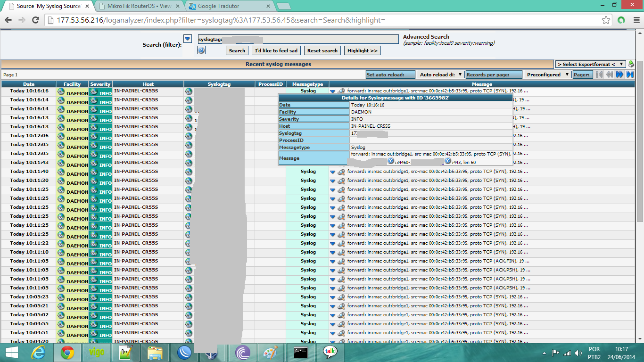The image size is (644, 362).
Task: Open the Select Exportformat dropdown
Action: pyautogui.click(x=590, y=64)
